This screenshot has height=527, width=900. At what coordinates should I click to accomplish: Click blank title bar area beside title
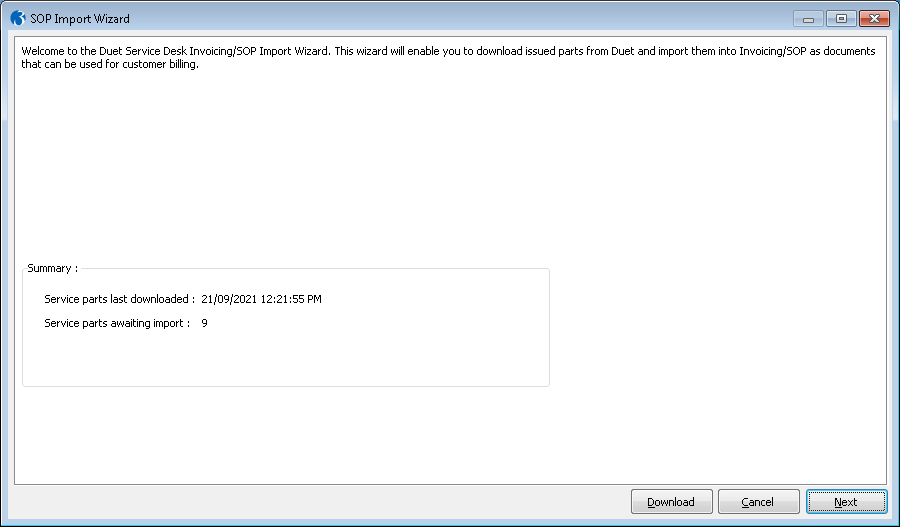[x=459, y=18]
